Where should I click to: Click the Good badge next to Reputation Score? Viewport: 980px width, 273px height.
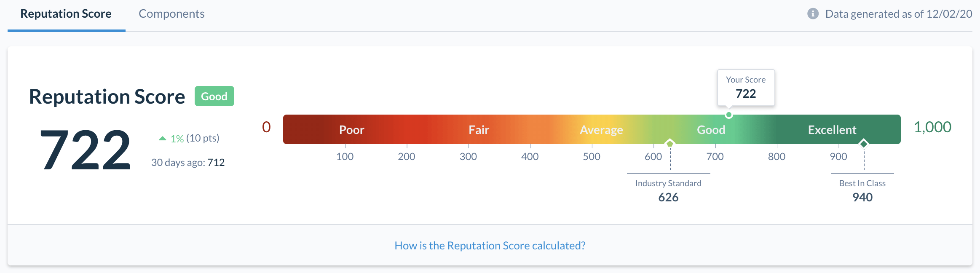(x=214, y=96)
